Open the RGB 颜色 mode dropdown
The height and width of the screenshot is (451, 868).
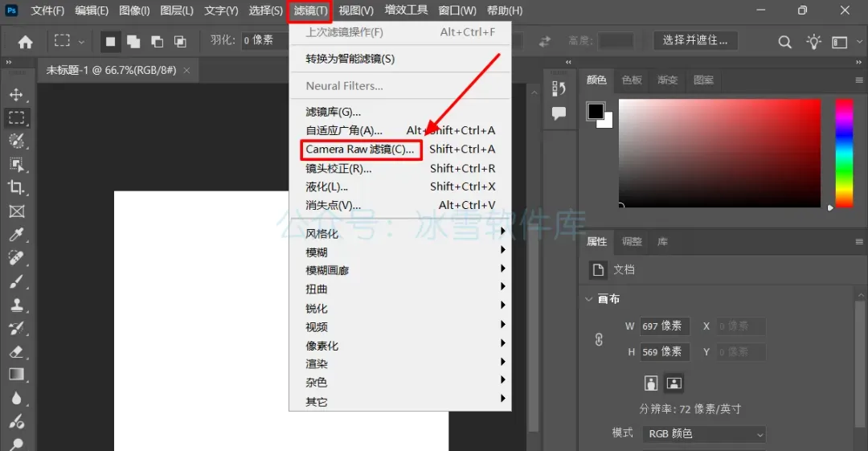tap(703, 434)
